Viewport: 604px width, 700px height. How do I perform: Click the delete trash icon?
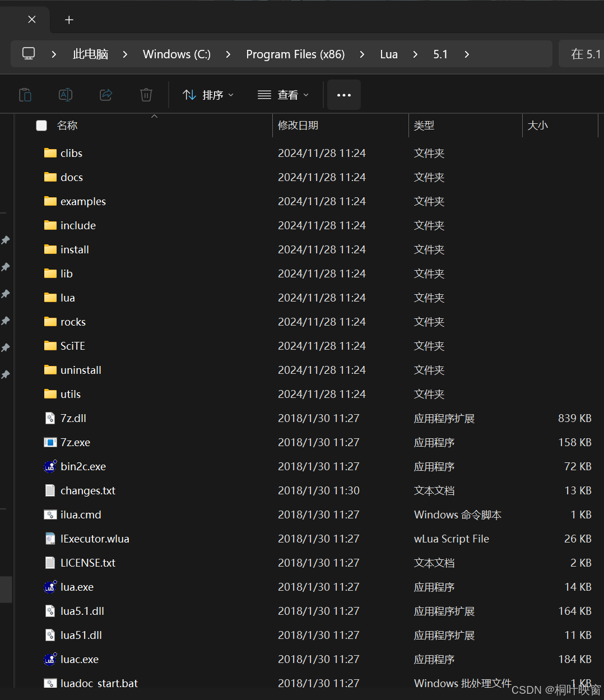146,95
